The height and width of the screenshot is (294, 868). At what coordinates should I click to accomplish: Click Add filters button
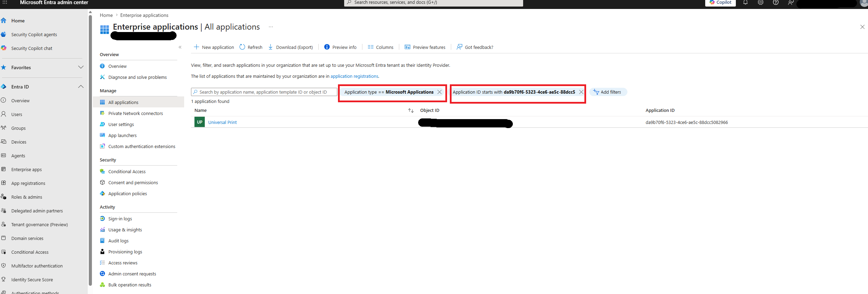(x=608, y=92)
